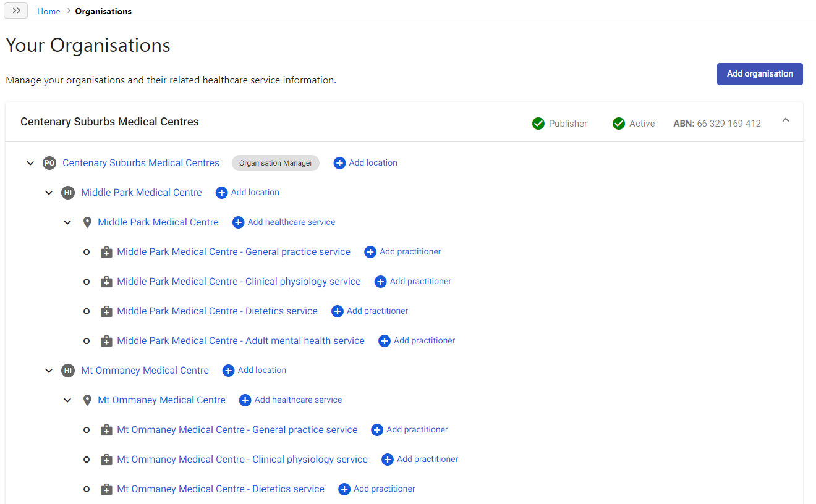The width and height of the screenshot is (816, 504).
Task: Open Mt Ommaney Medical Centre location link
Action: [161, 400]
